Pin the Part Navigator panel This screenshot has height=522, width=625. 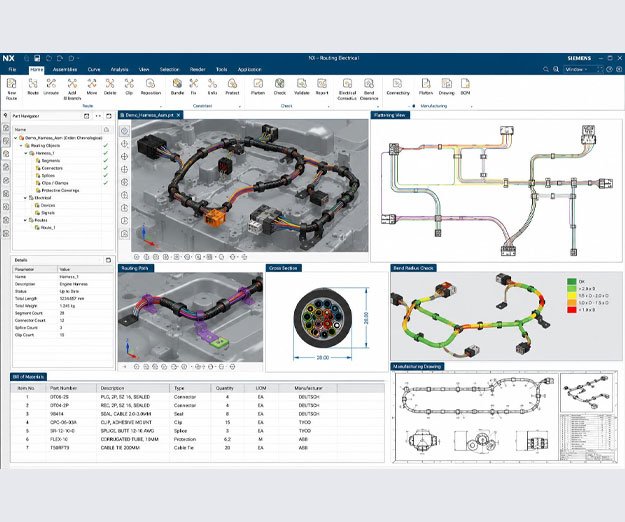5,116
